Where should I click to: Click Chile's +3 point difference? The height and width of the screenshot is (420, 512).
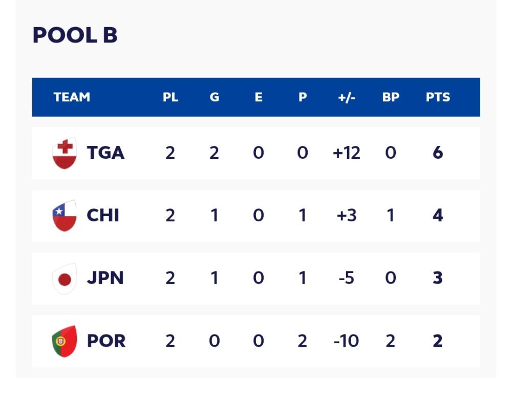347,216
